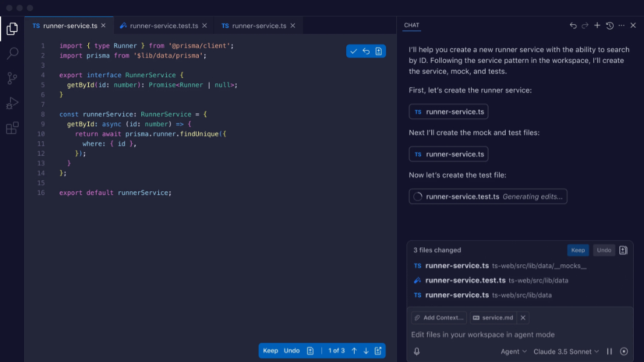Start a new chat with plus icon
This screenshot has height=362, width=644.
click(x=597, y=25)
